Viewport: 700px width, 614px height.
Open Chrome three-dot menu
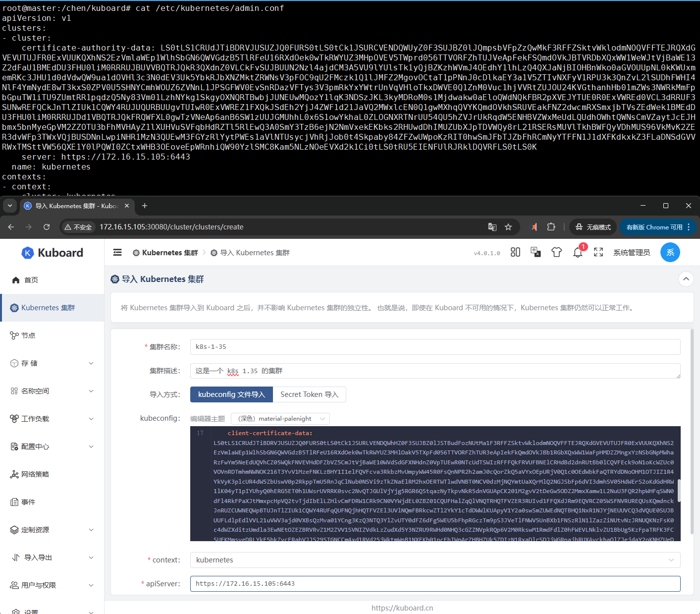click(x=689, y=227)
